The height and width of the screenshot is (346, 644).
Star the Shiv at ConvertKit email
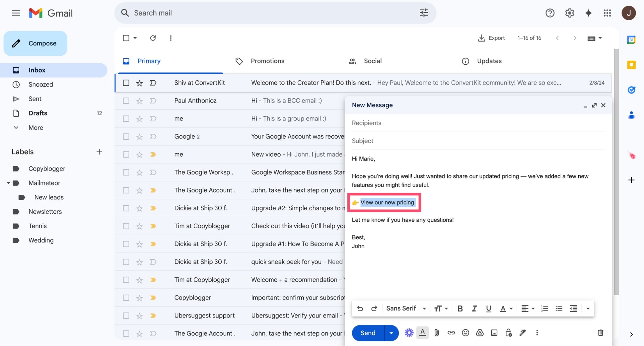[x=139, y=83]
